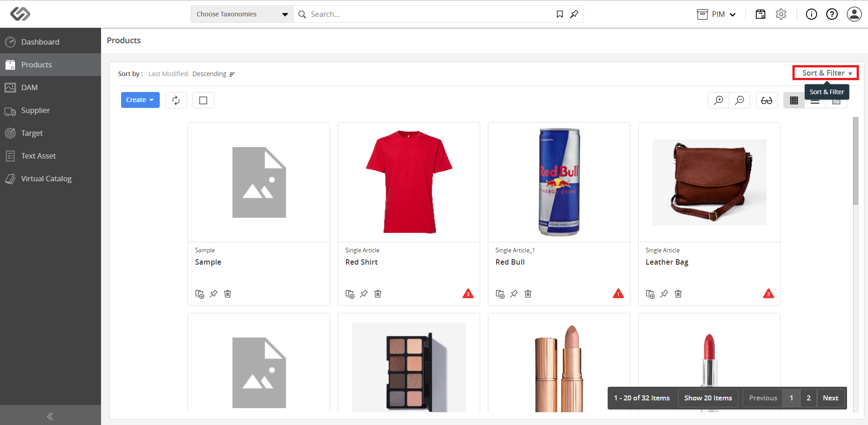Duplicate the Red Shirt product
868x425 pixels.
point(350,294)
